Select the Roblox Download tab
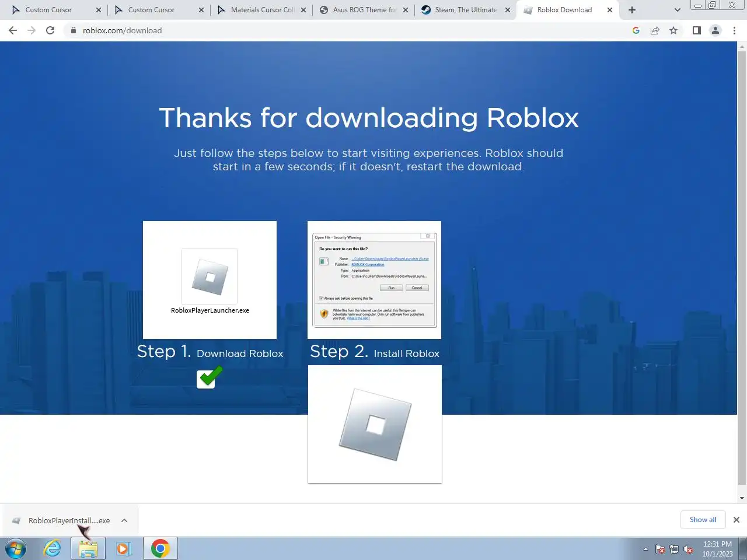The height and width of the screenshot is (560, 747). (564, 10)
